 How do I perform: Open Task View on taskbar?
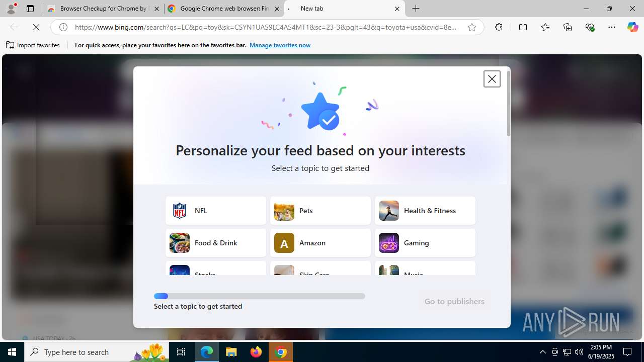pyautogui.click(x=181, y=352)
